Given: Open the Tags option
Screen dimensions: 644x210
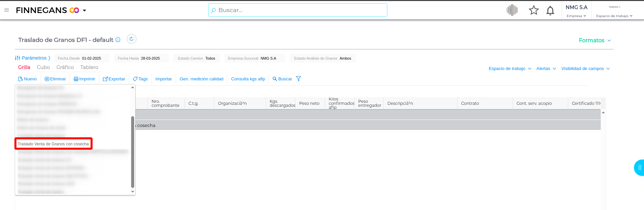Looking at the screenshot, I should [140, 79].
